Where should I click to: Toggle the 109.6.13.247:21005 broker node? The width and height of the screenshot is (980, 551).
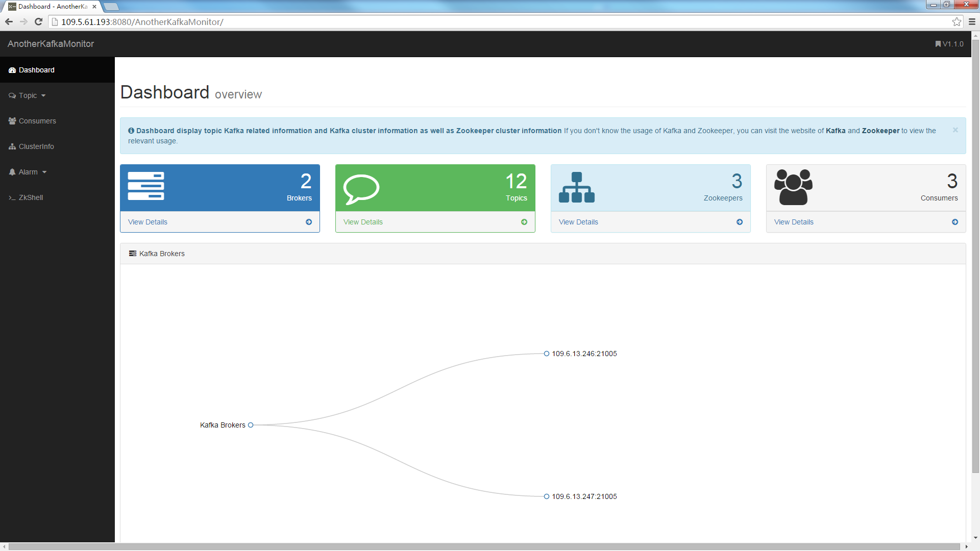point(547,496)
